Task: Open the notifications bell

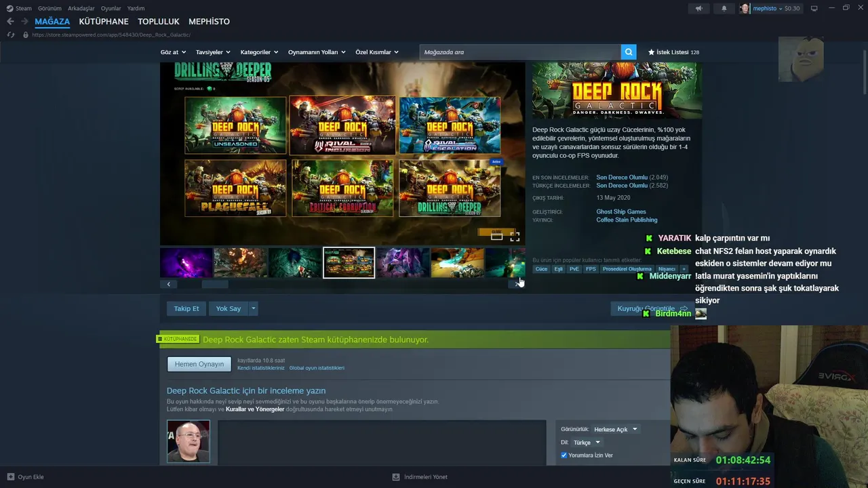Action: click(724, 9)
